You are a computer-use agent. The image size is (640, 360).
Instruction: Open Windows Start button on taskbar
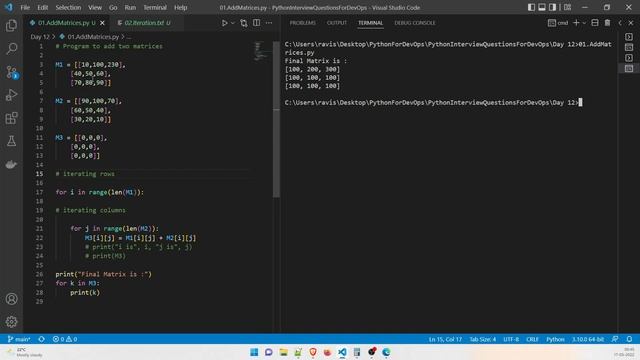(254, 352)
